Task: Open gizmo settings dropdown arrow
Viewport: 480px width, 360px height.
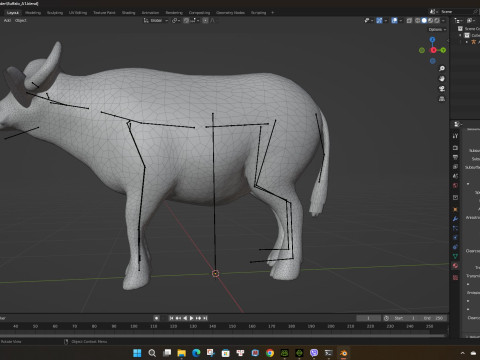Action: point(386,20)
